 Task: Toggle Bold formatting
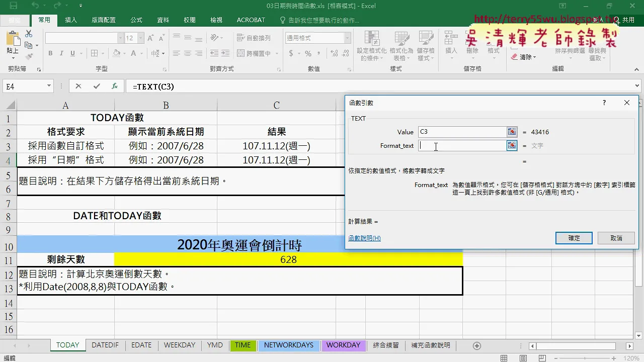(x=50, y=53)
